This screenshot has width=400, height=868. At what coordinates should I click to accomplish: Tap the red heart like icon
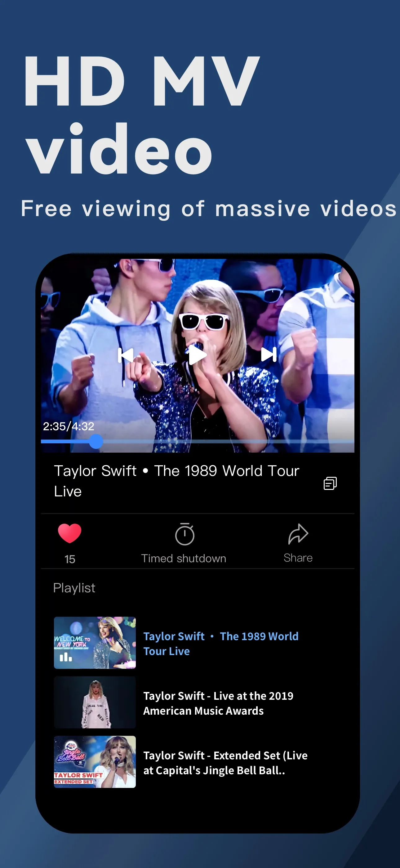(70, 533)
